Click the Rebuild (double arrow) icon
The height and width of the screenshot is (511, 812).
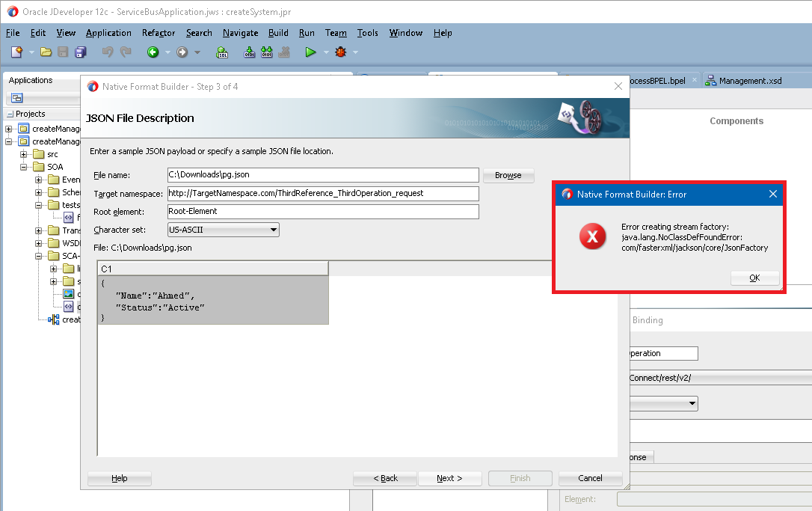point(266,52)
